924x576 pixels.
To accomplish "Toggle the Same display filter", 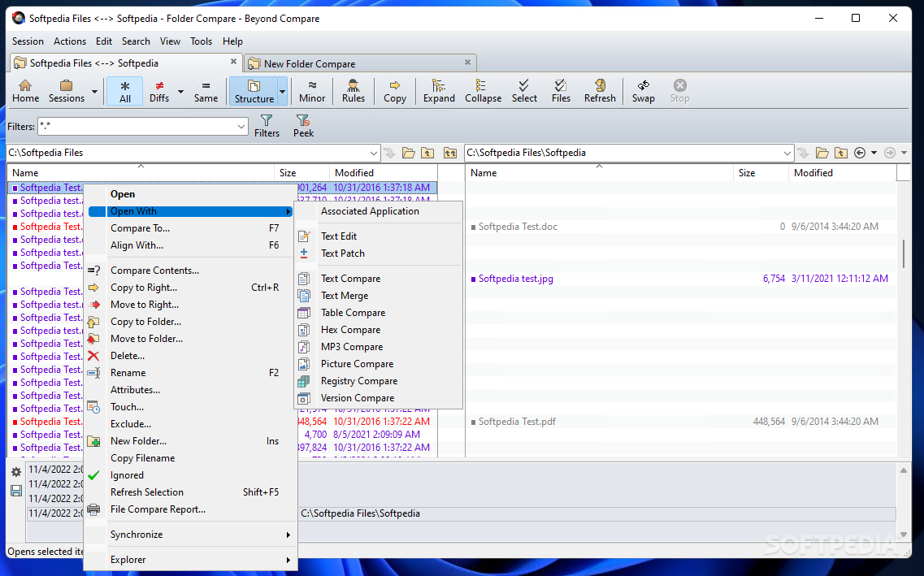I will click(x=206, y=91).
